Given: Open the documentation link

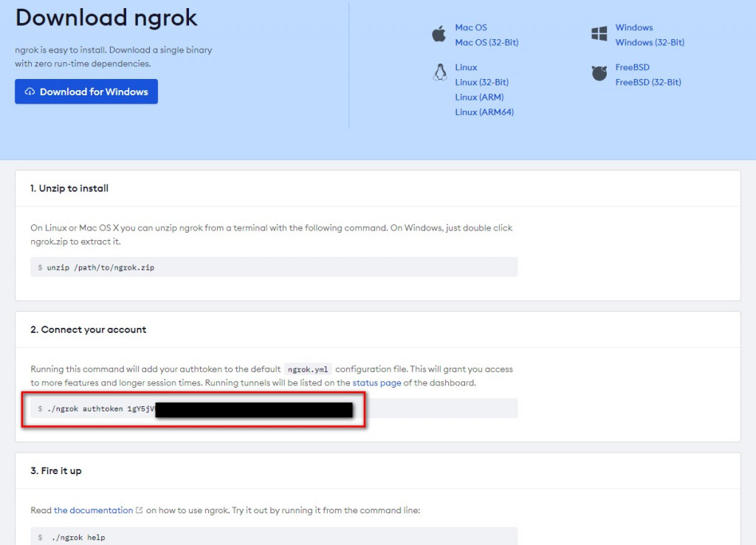Looking at the screenshot, I should [x=93, y=510].
